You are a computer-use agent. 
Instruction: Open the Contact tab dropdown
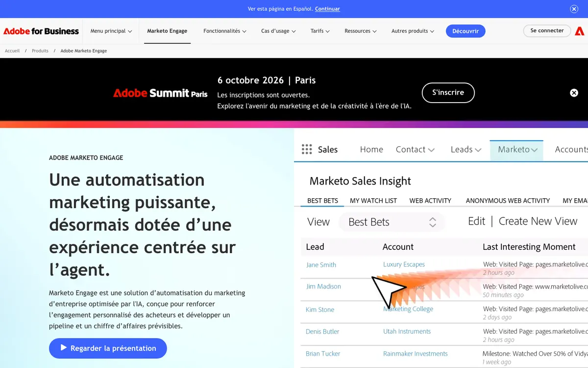click(415, 149)
